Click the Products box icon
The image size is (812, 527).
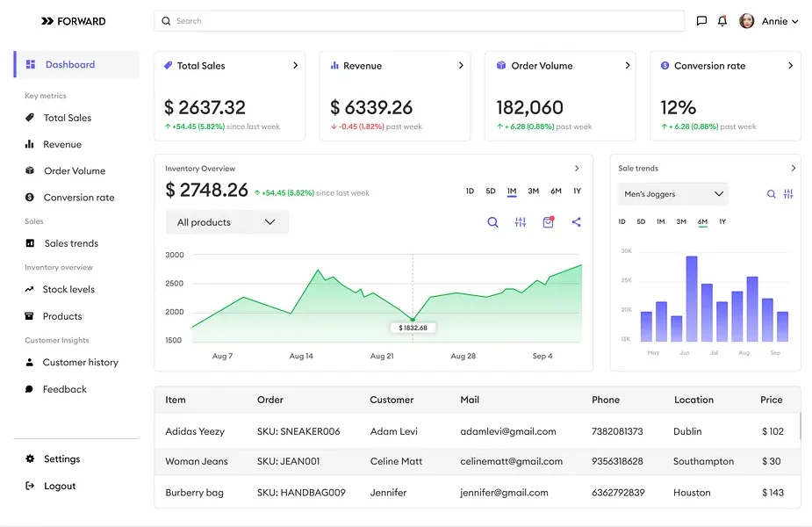[x=29, y=316]
